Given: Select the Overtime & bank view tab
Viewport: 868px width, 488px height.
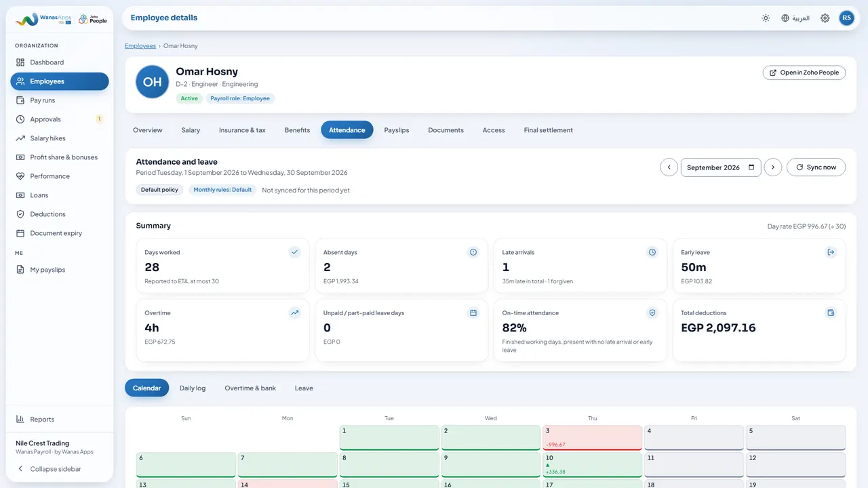Looking at the screenshot, I should coord(250,388).
